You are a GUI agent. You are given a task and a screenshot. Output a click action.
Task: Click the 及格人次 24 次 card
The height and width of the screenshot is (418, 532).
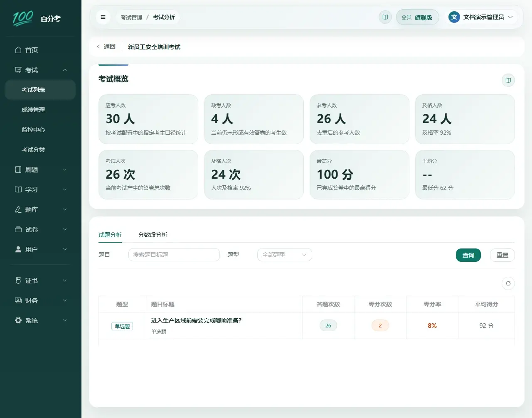254,175
